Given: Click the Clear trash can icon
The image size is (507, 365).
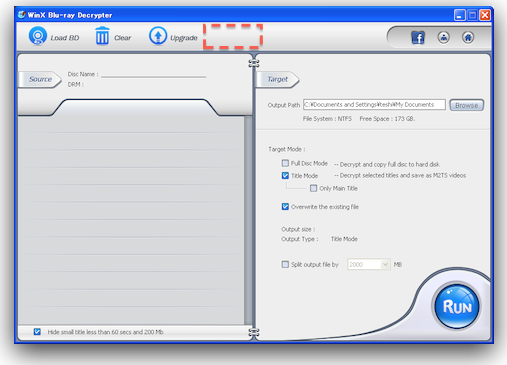Looking at the screenshot, I should (x=102, y=36).
